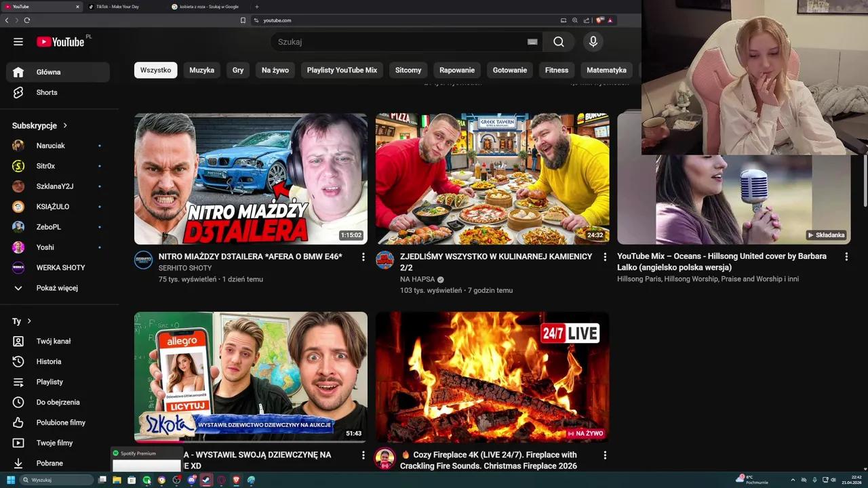Click the Wszystko filter toggle chip

click(x=155, y=70)
